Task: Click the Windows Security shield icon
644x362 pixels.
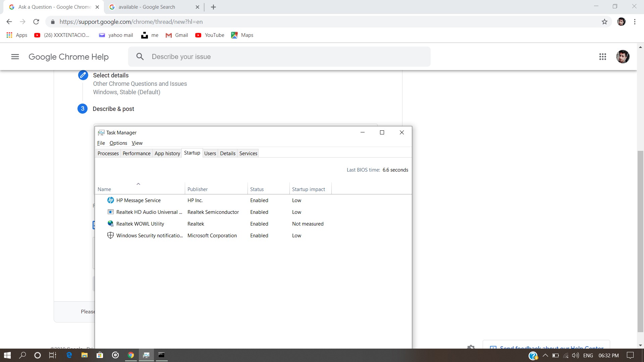Action: pos(110,235)
